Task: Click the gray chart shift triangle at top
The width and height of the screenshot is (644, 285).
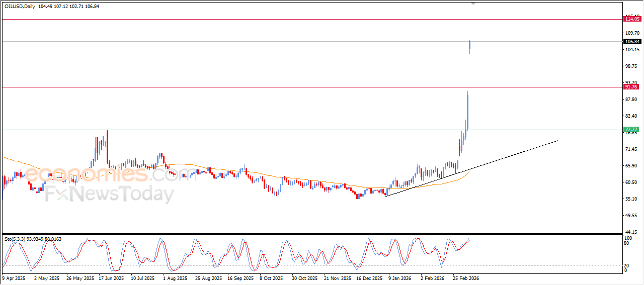Action: click(472, 4)
